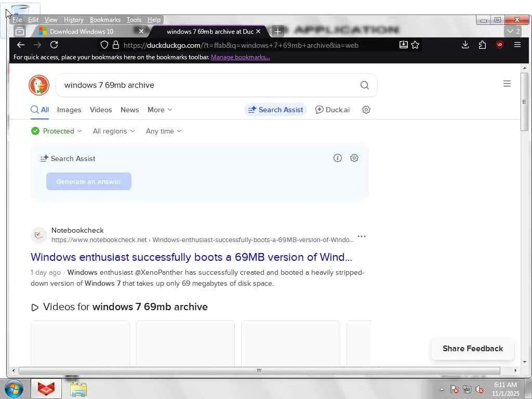Viewport: 532px width, 399px height.
Task: Expand the Protected safe search dropdown
Action: point(56,131)
